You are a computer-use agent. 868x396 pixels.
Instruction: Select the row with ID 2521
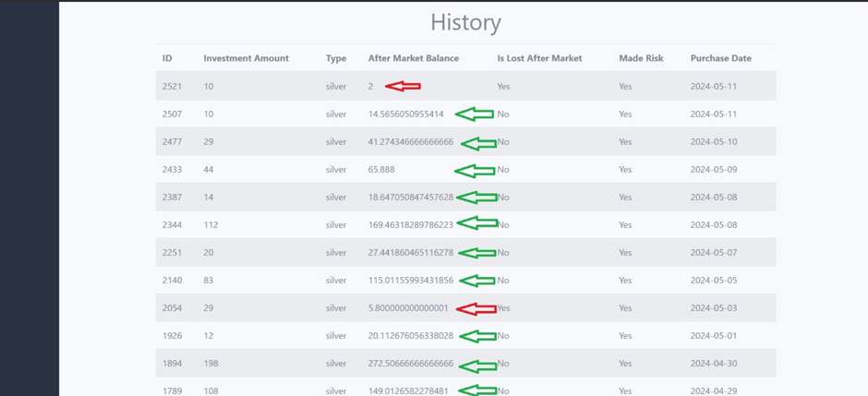click(x=172, y=86)
